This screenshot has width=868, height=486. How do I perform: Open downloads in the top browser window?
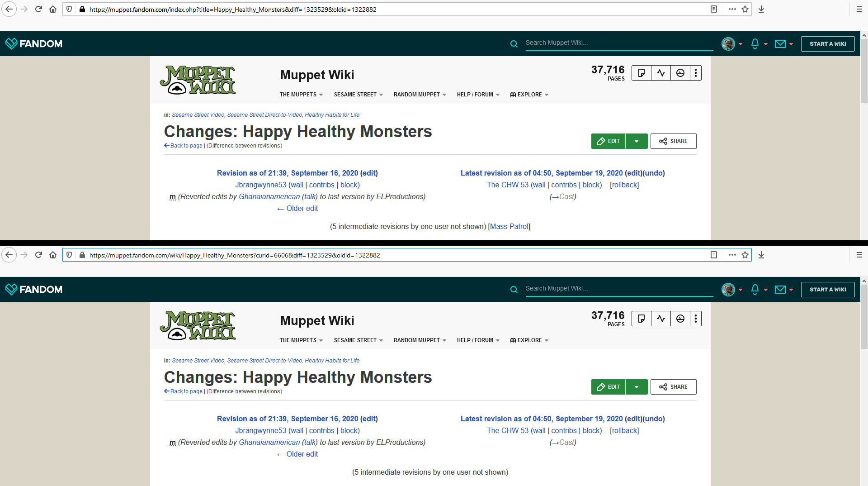click(x=761, y=9)
